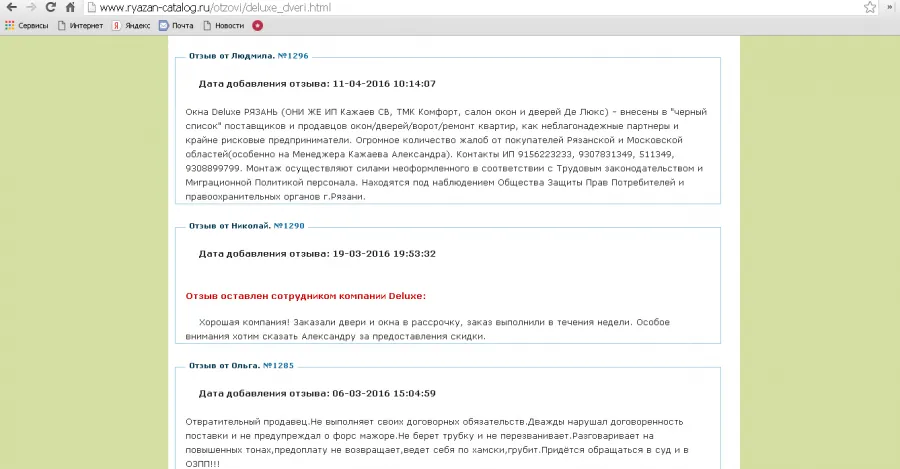Open the home page icon
The width and height of the screenshot is (900, 469).
(70, 7)
